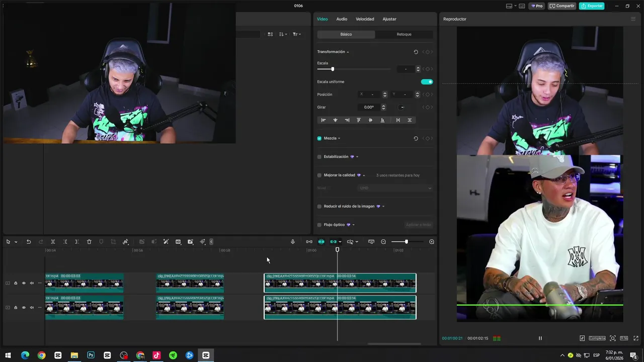Click the delete left of playhead tool
Viewport: 644px width, 362px height.
[65, 242]
